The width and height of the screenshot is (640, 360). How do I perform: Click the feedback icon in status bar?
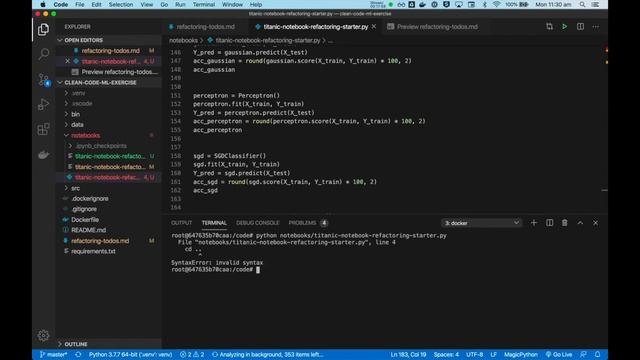point(583,355)
